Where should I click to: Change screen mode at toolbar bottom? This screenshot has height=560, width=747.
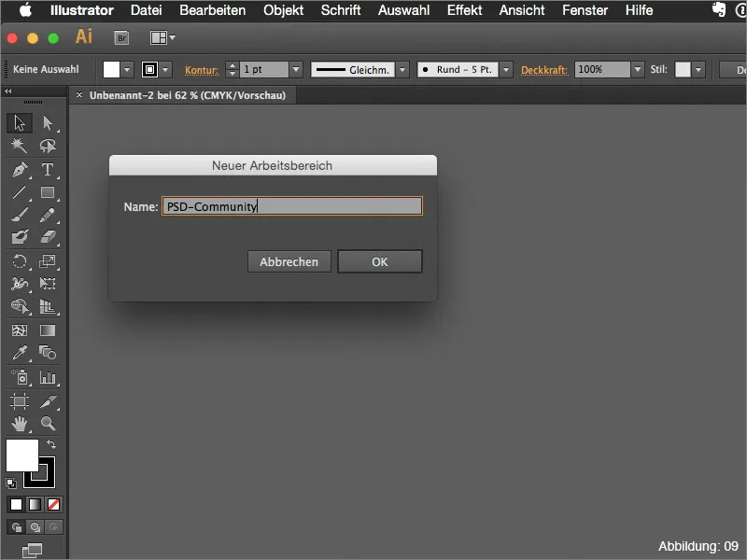(x=33, y=551)
